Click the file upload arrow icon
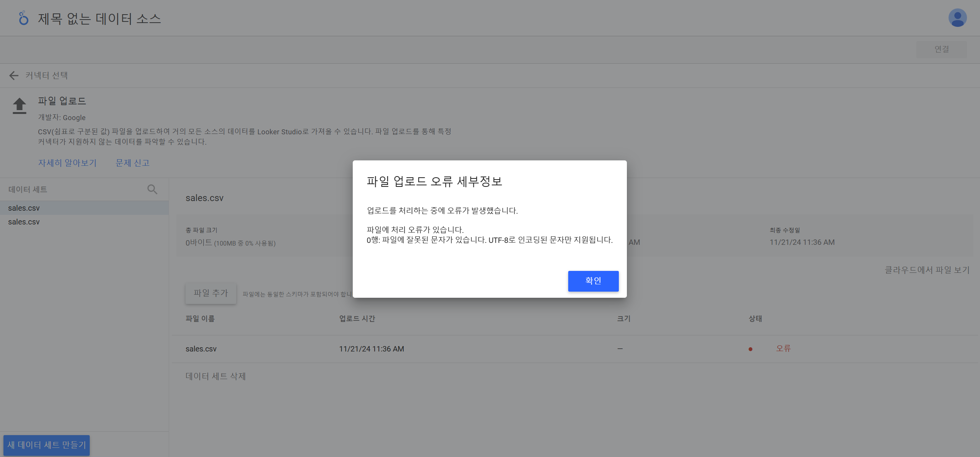Screen dimensions: 980x457 point(20,106)
